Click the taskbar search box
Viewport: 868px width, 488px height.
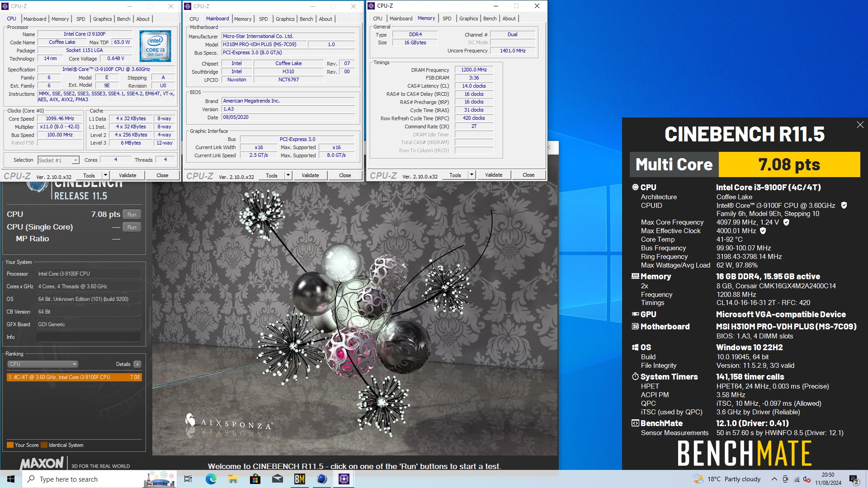[99, 479]
